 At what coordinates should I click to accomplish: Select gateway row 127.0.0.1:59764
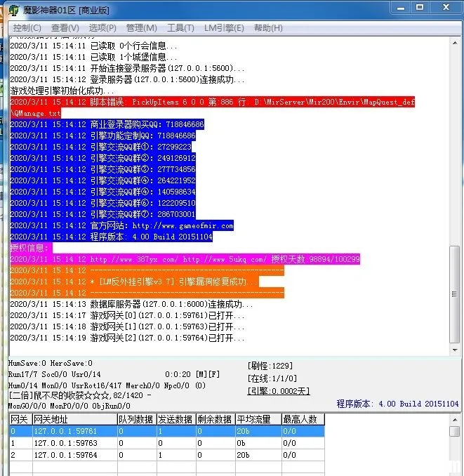tap(167, 455)
